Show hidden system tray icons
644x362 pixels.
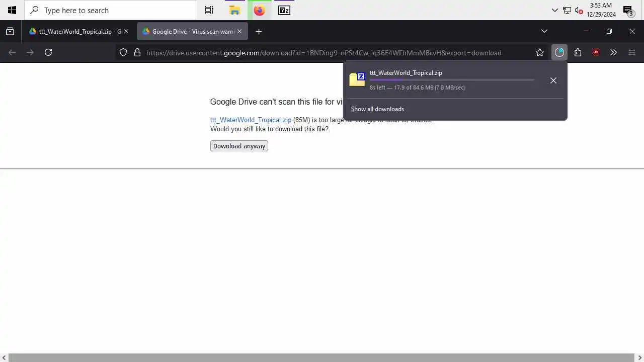(555, 10)
